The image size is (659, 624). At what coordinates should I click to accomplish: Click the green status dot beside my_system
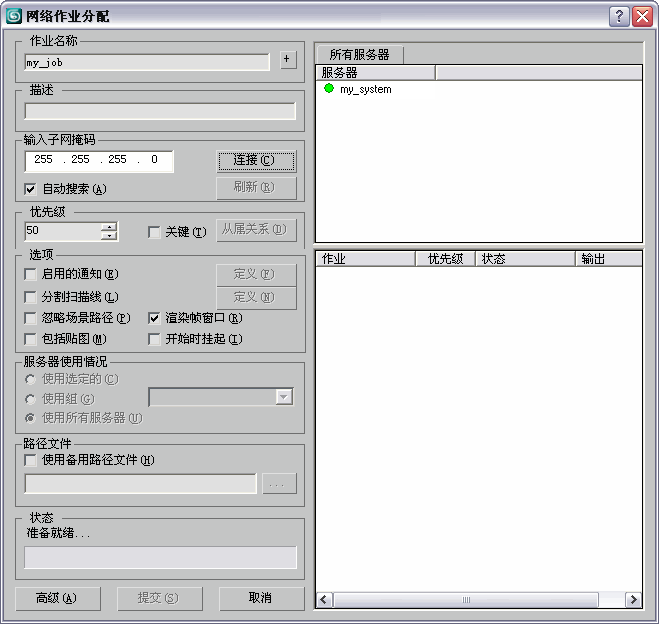coord(329,88)
